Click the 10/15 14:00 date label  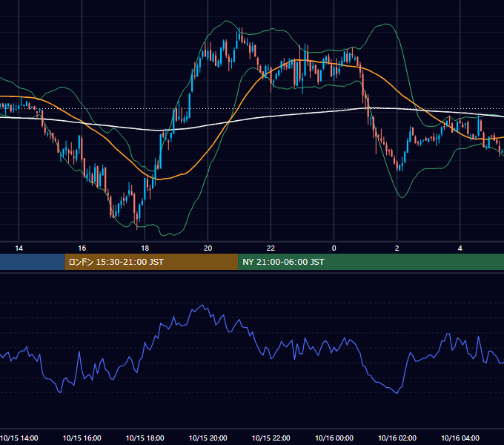click(x=19, y=438)
